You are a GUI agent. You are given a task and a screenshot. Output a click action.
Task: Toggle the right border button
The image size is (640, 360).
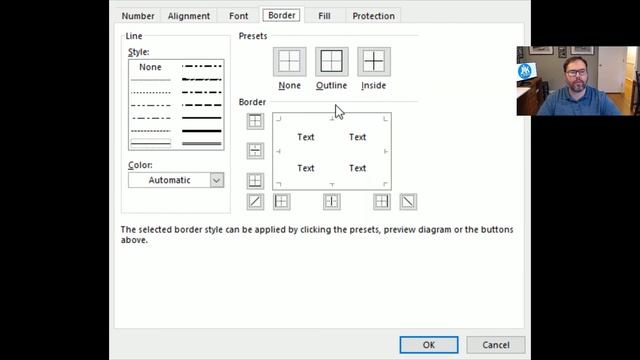[x=382, y=202]
